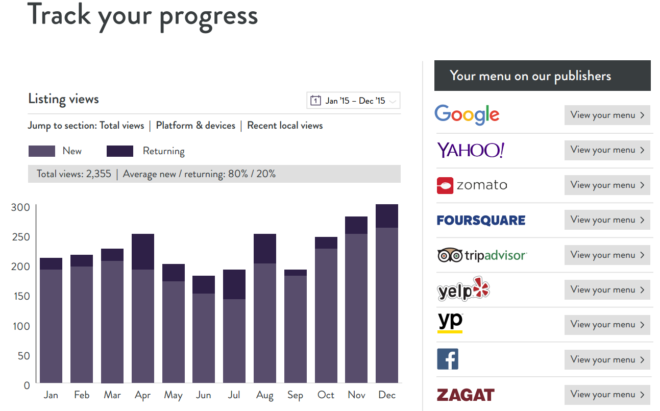Jump to Recent local views section
660x411 pixels.
[285, 125]
